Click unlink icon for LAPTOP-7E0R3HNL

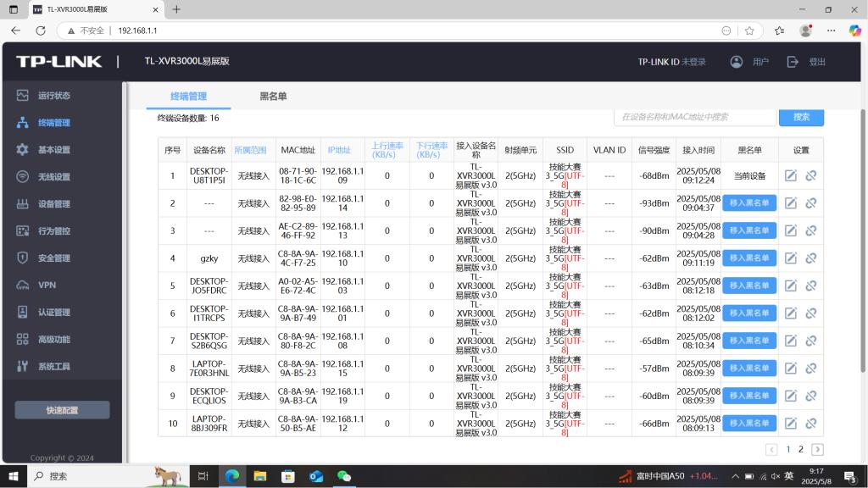pos(811,368)
